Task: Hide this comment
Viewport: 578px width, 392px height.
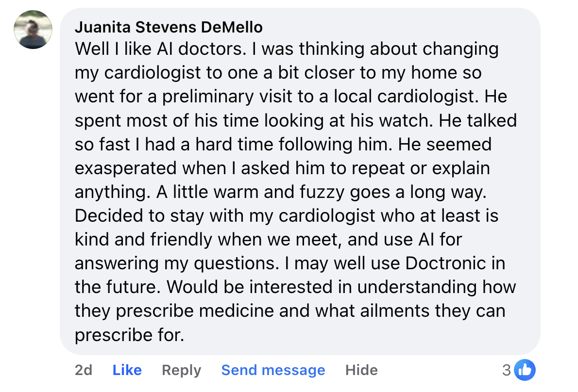Action: (361, 370)
